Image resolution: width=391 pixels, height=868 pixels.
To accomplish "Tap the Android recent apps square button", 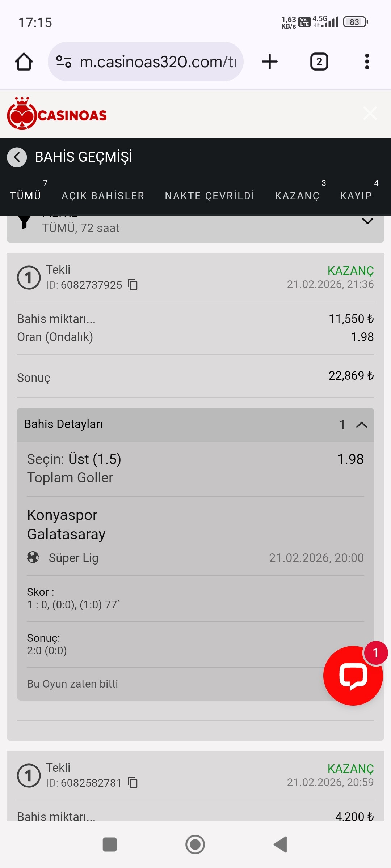I will point(110,844).
